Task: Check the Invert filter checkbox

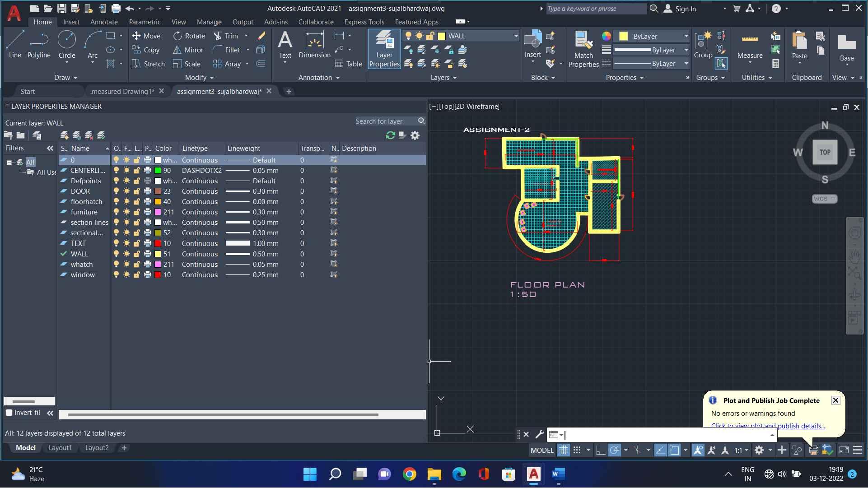Action: [x=9, y=413]
